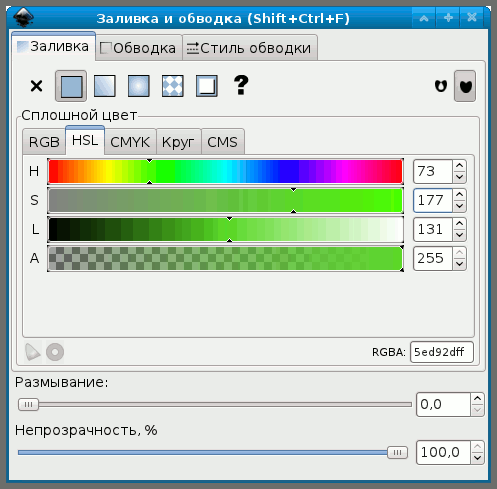Open the CMYK color mode tab
This screenshot has width=497, height=489.
pos(130,142)
